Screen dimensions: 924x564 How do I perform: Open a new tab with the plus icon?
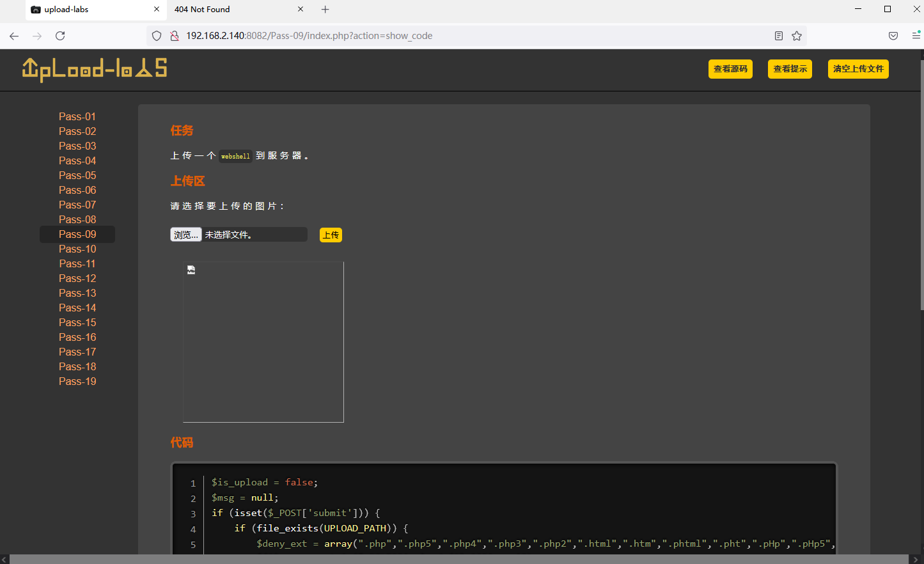point(325,10)
